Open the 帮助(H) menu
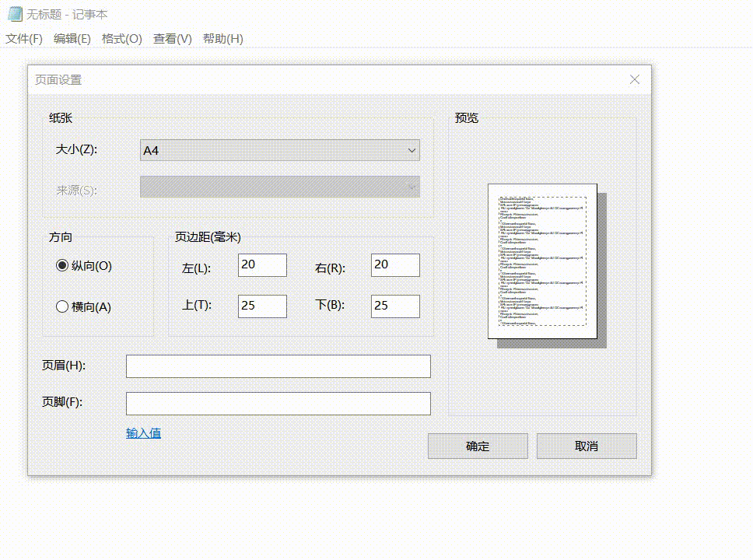Viewport: 753px width, 560px height. [222, 38]
